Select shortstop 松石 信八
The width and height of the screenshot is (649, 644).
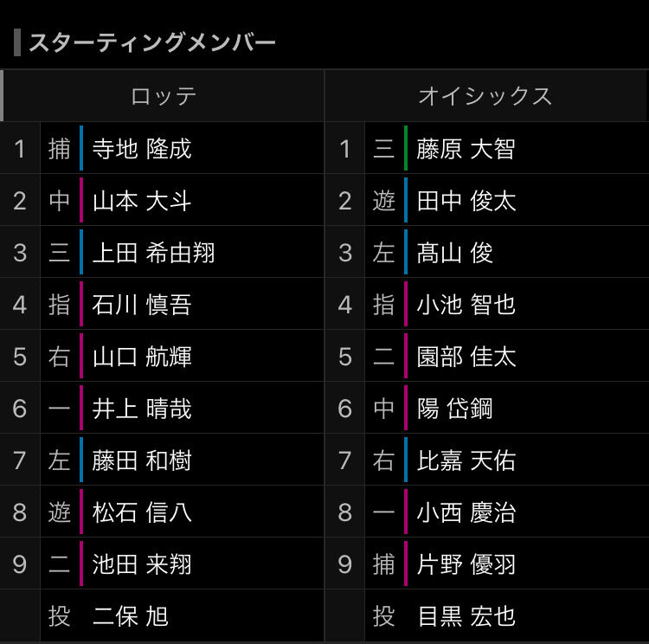pyautogui.click(x=142, y=512)
